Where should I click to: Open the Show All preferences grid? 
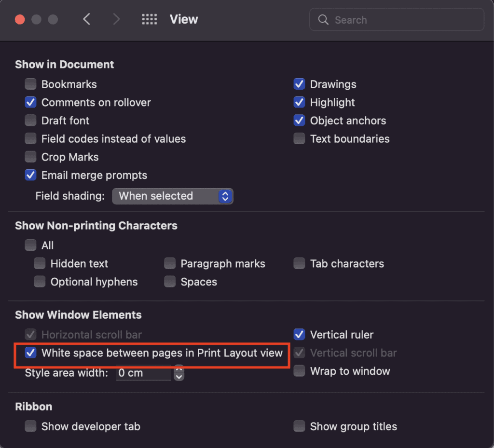pos(150,19)
